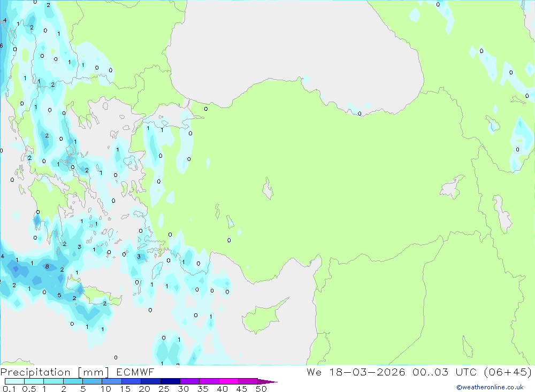Click the precipitation value '8' on map

[47, 266]
